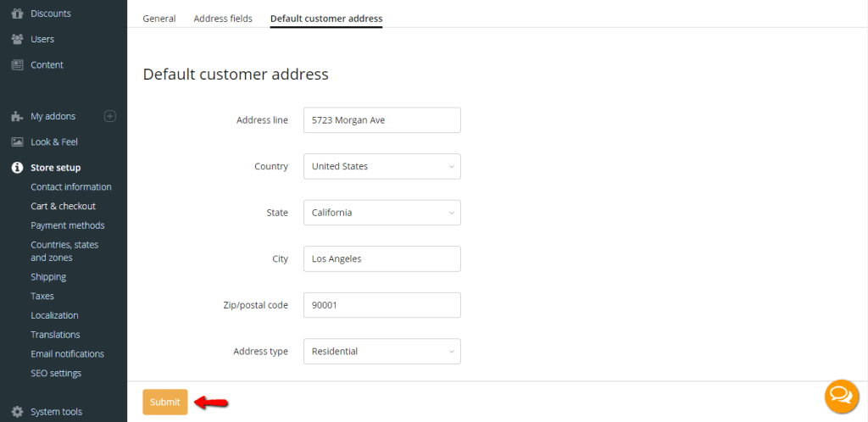Open the SEO settings page

[x=56, y=374]
